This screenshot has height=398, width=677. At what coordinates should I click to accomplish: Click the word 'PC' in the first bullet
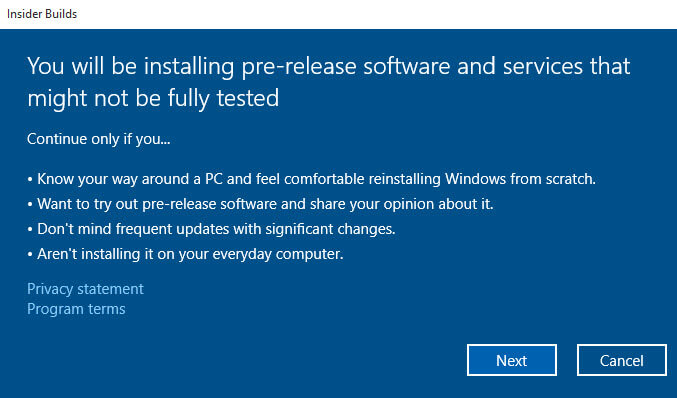click(213, 179)
